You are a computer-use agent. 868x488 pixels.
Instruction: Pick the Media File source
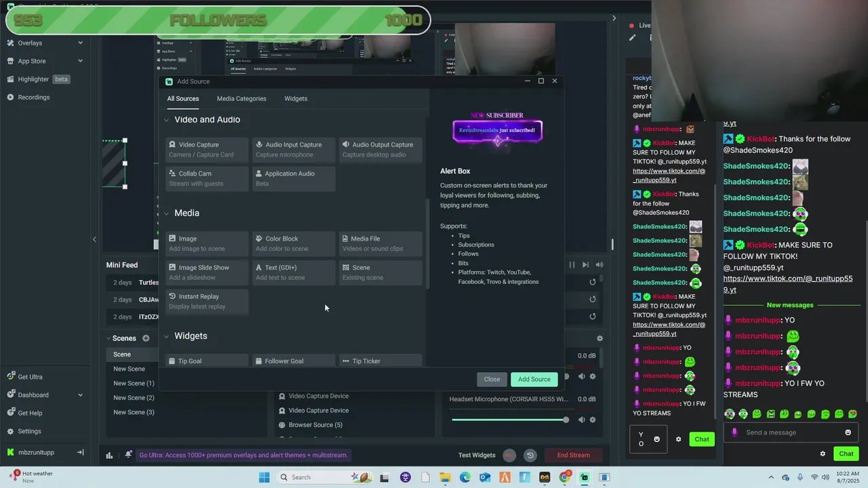[380, 243]
